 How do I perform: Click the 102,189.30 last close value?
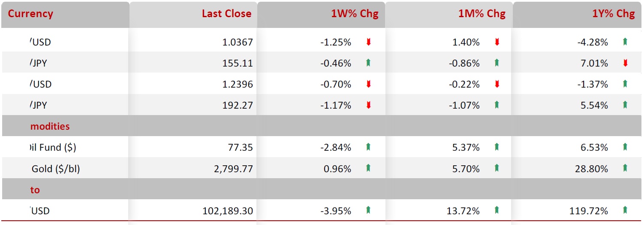pos(228,211)
